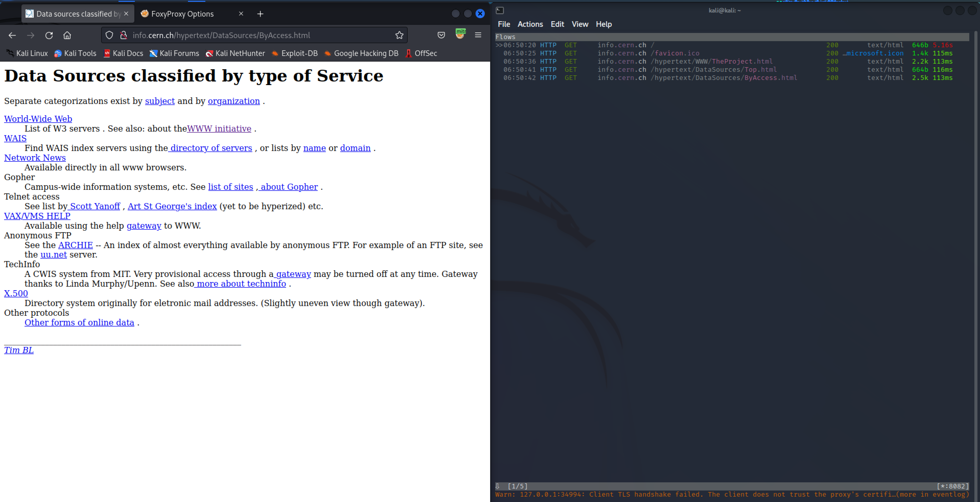Viewport: 980px width, 502px height.
Task: Click the URL address bar field
Action: [x=259, y=36]
